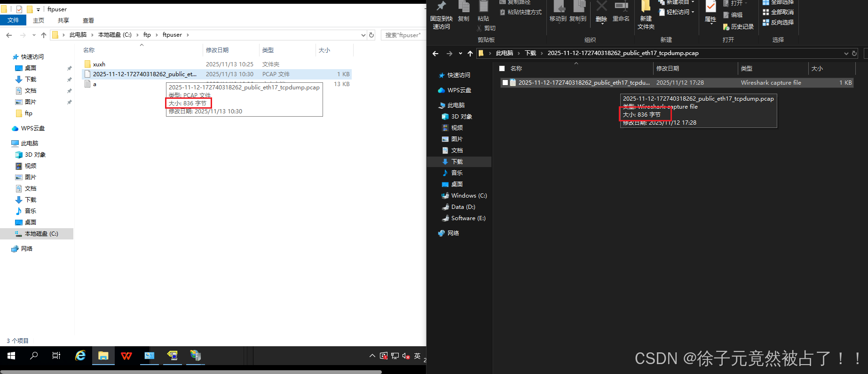This screenshot has width=868, height=374.
Task: Tick the checkbox beside the Wireshark capture file
Action: pyautogui.click(x=505, y=83)
